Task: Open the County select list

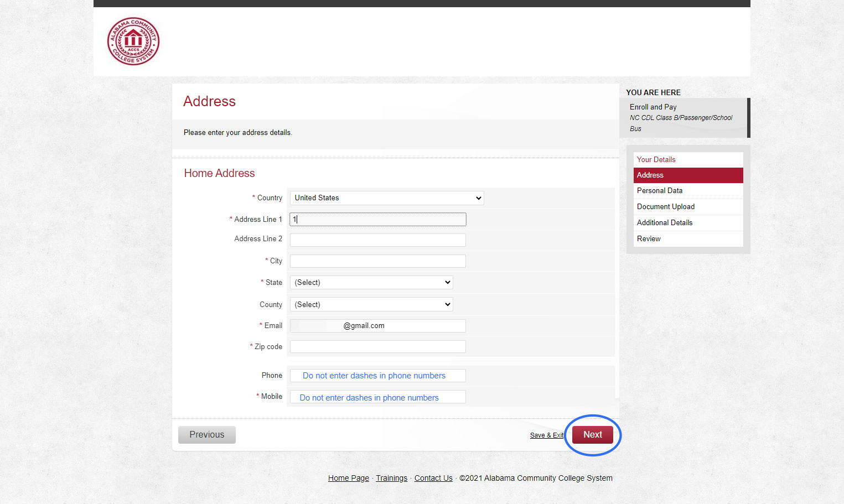Action: coord(371,304)
